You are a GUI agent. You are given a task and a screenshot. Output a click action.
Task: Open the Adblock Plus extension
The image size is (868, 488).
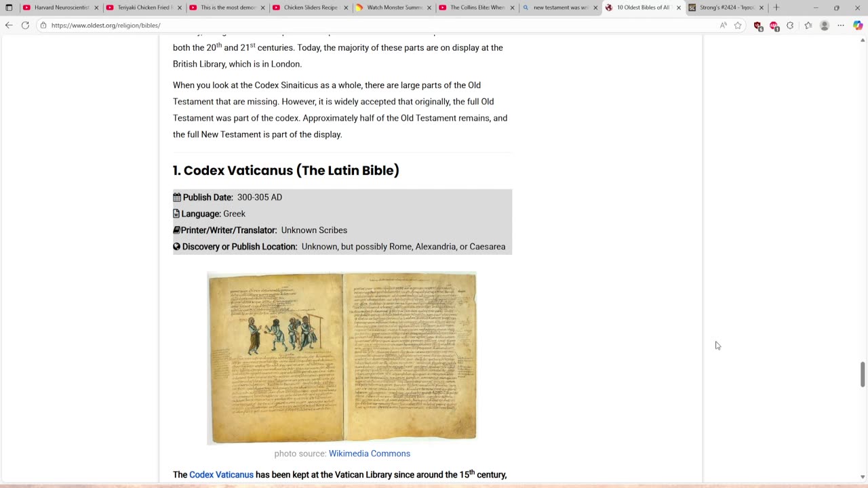(x=774, y=26)
